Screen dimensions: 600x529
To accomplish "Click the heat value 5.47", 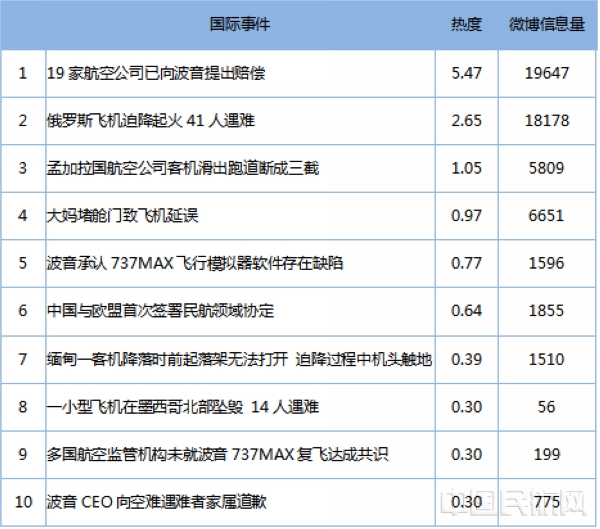I will pos(466,72).
